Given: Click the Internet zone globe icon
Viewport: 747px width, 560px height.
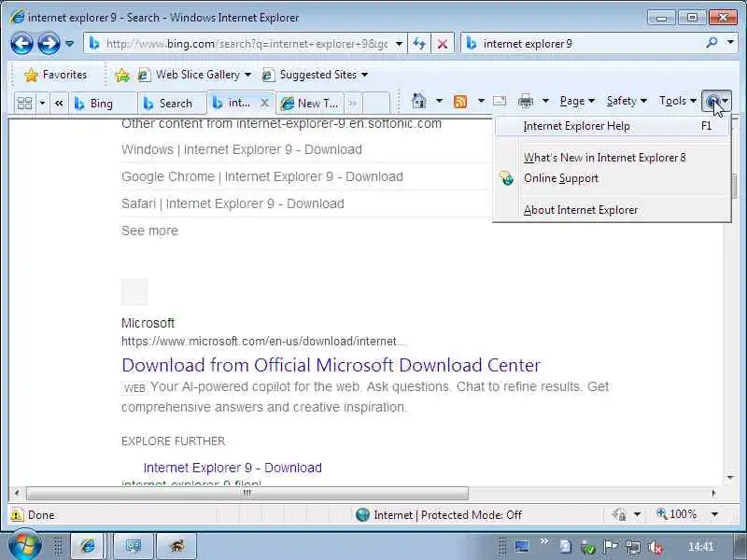Looking at the screenshot, I should click(x=362, y=515).
